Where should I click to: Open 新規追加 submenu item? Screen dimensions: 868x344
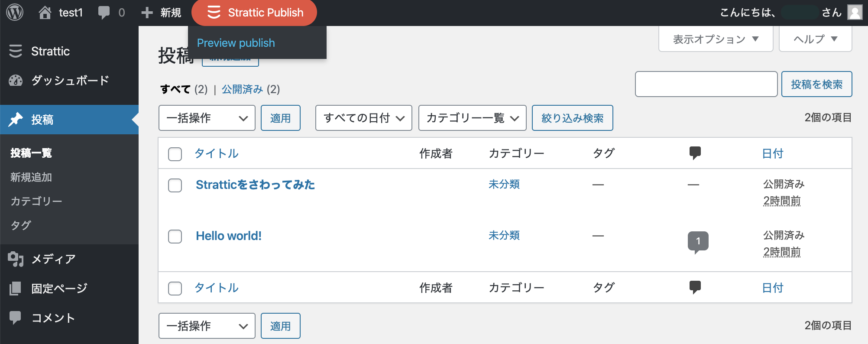coord(31,177)
